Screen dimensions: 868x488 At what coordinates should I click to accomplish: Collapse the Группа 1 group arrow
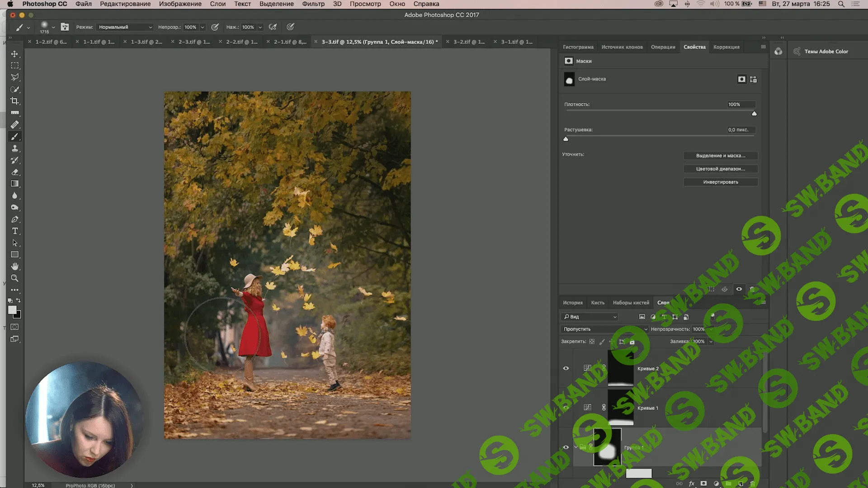pos(576,447)
